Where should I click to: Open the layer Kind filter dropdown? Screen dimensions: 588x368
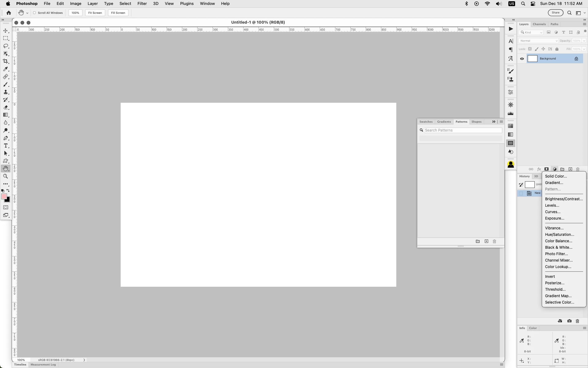tap(532, 33)
